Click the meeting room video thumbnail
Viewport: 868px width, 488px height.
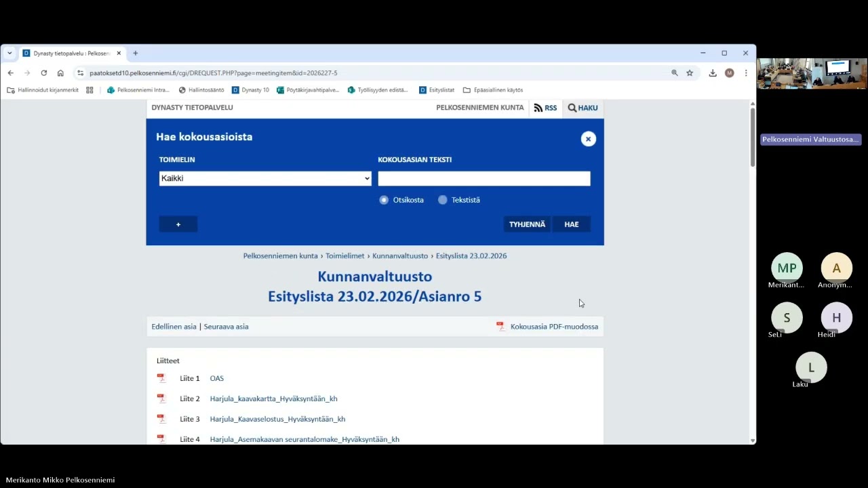coord(812,74)
